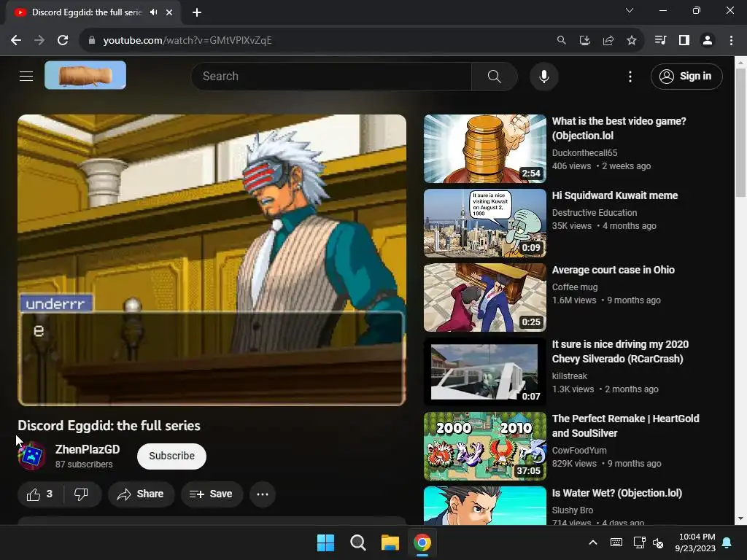Click the muted volume tray icon

click(658, 542)
